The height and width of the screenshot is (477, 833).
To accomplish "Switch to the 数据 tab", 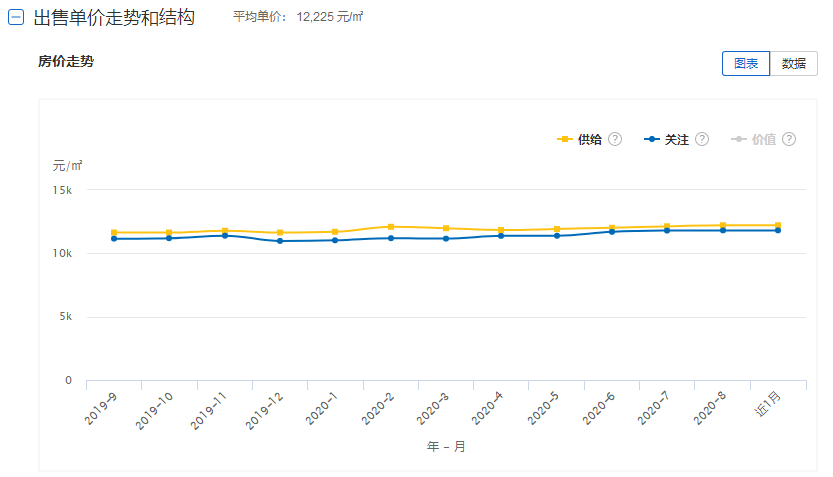I will tap(794, 63).
